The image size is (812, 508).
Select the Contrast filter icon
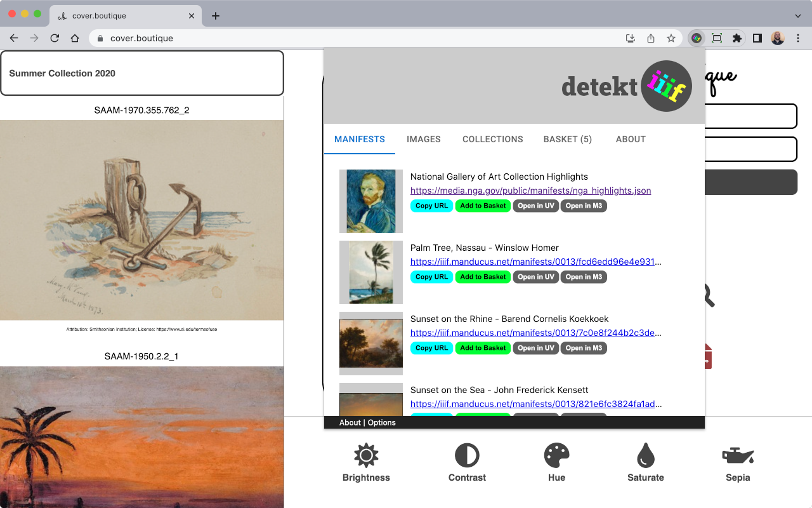467,455
